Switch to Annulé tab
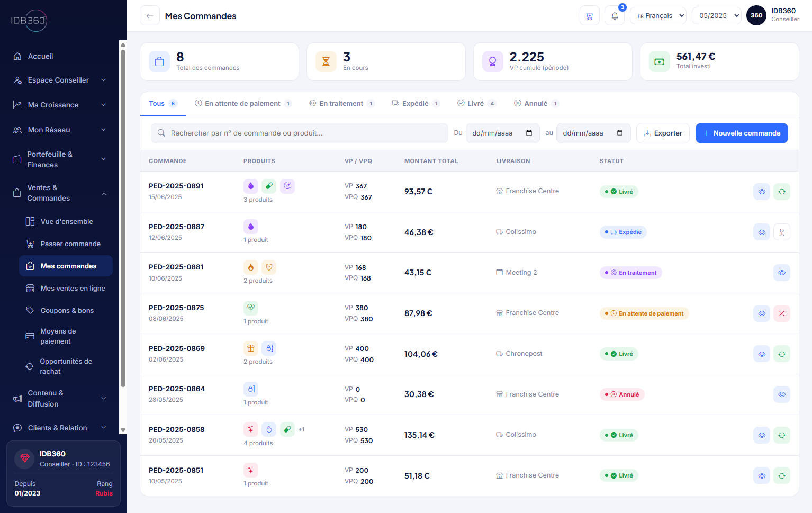This screenshot has height=513, width=812. [536, 104]
